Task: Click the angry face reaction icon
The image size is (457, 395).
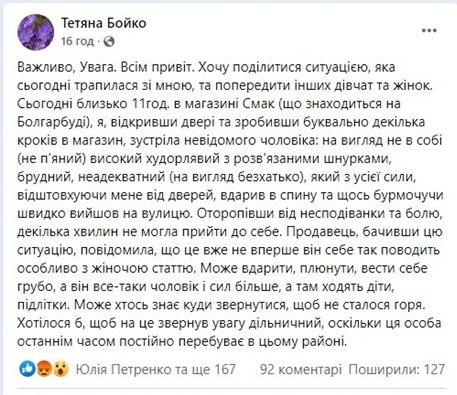Action: [44, 369]
